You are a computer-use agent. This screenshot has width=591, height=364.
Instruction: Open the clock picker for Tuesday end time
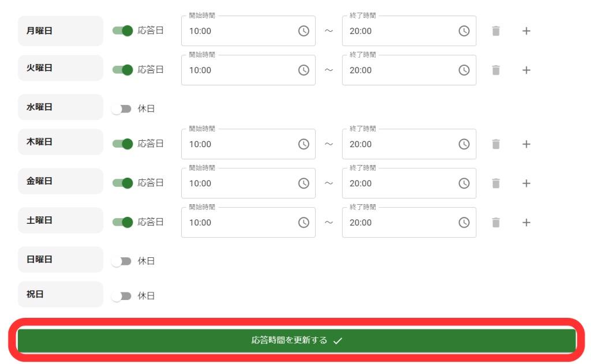tap(464, 70)
